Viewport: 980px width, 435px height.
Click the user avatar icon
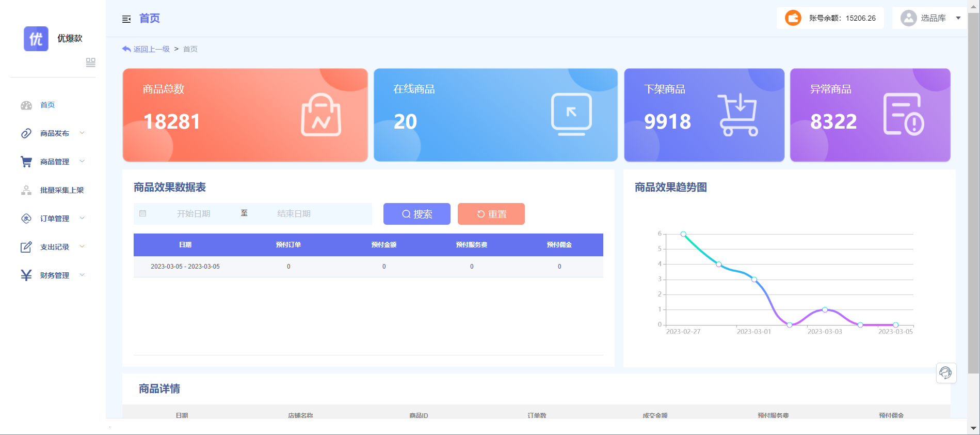click(908, 18)
